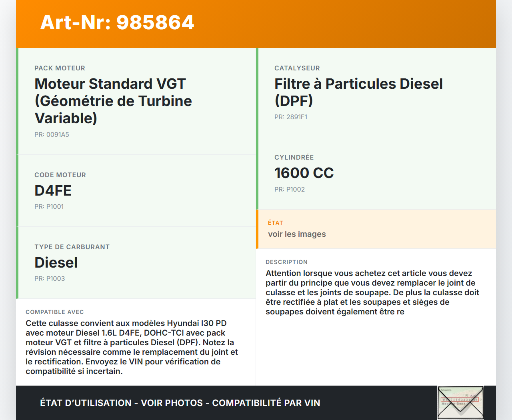Select the 1600 CC cylindrée value
Image resolution: width=512 pixels, height=420 pixels.
tap(304, 173)
